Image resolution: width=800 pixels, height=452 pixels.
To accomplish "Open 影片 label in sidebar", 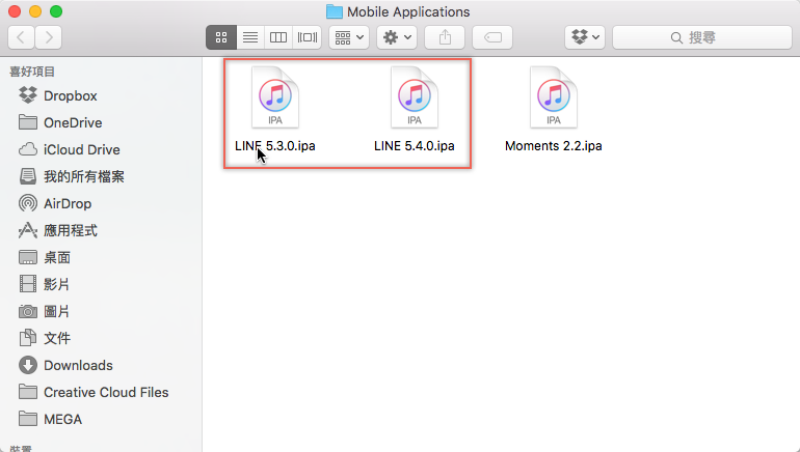I will [57, 284].
